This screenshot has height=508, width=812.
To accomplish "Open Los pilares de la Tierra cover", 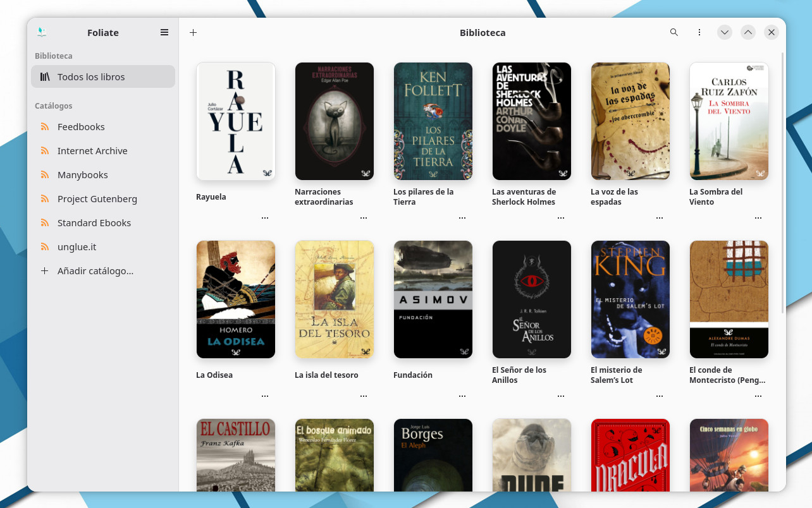I will click(x=433, y=121).
